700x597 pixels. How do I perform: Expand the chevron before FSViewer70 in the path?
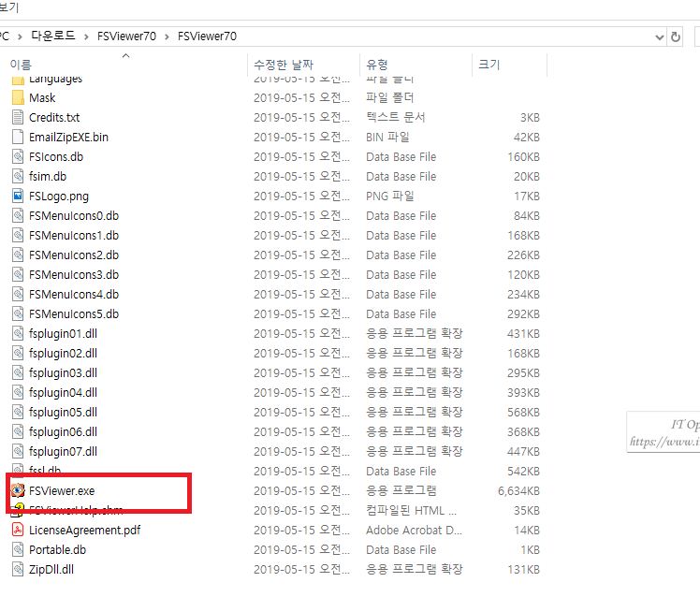[168, 36]
